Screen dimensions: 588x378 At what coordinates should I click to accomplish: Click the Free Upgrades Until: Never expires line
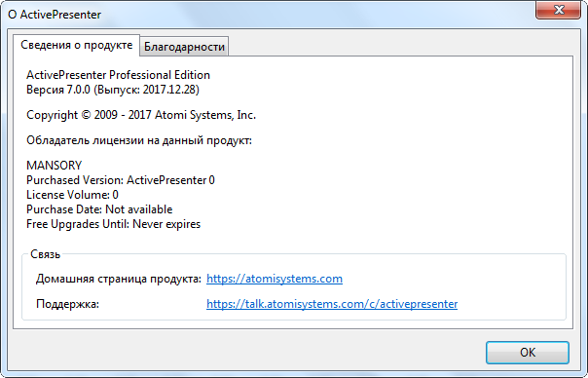point(113,224)
